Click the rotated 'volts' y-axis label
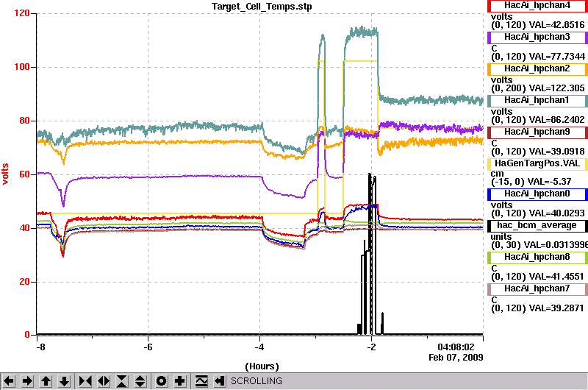 pyautogui.click(x=5, y=174)
